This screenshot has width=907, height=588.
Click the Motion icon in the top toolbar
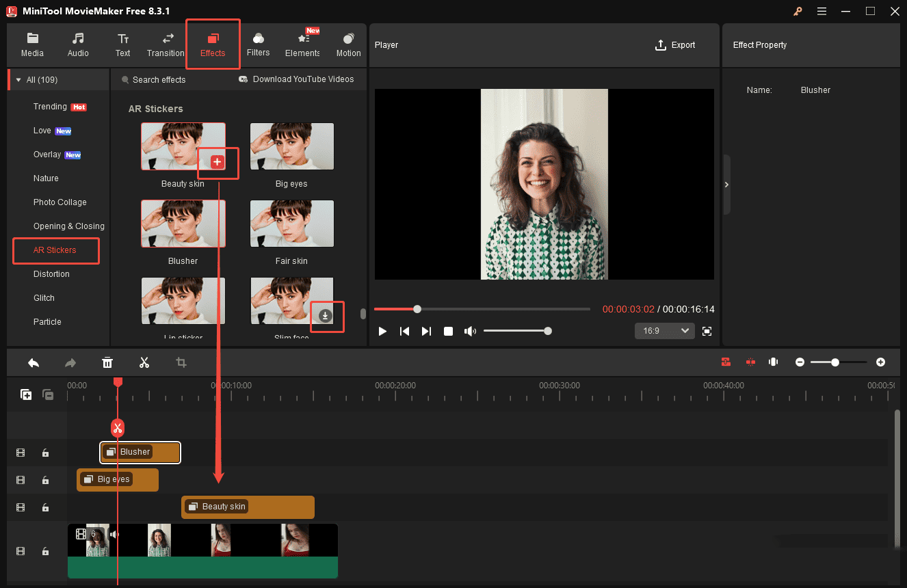348,44
